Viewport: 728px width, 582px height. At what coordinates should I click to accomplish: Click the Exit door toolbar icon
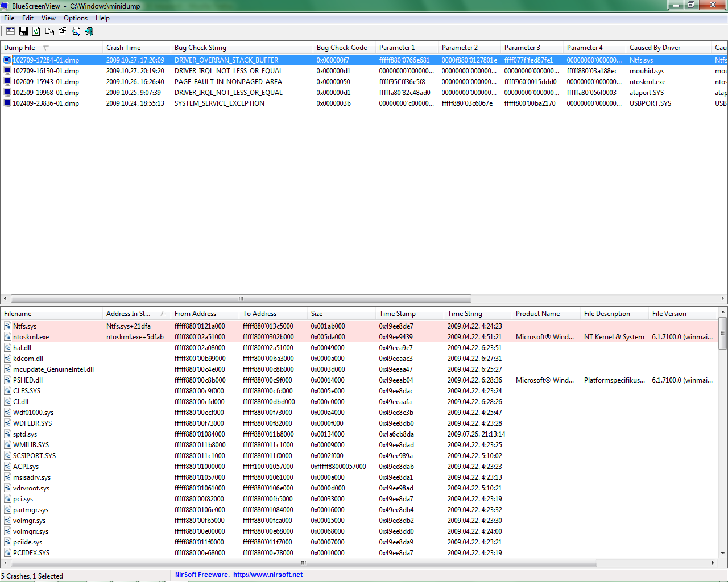point(89,31)
